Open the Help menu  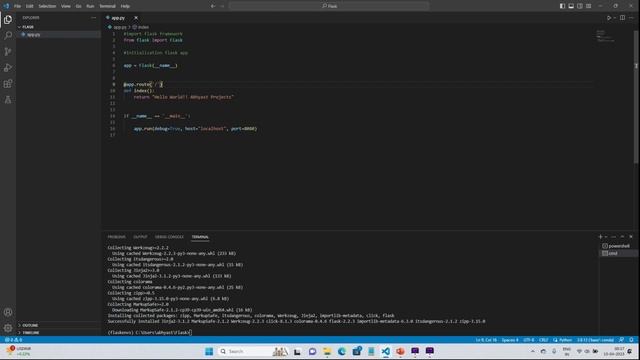[125, 6]
